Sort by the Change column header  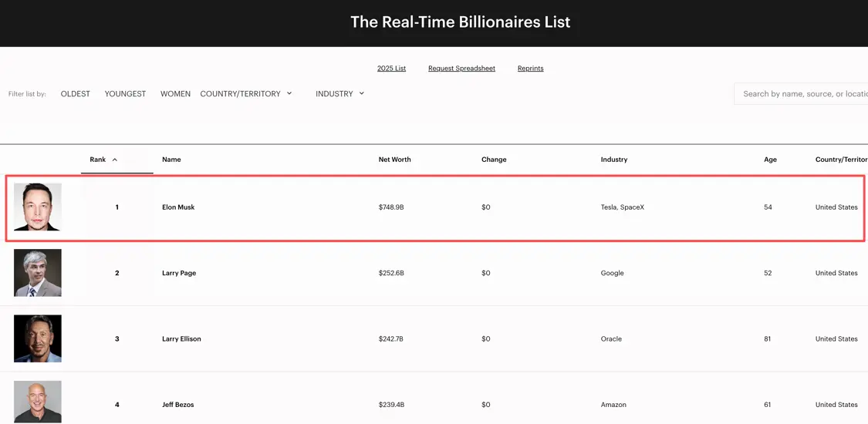[x=494, y=160]
